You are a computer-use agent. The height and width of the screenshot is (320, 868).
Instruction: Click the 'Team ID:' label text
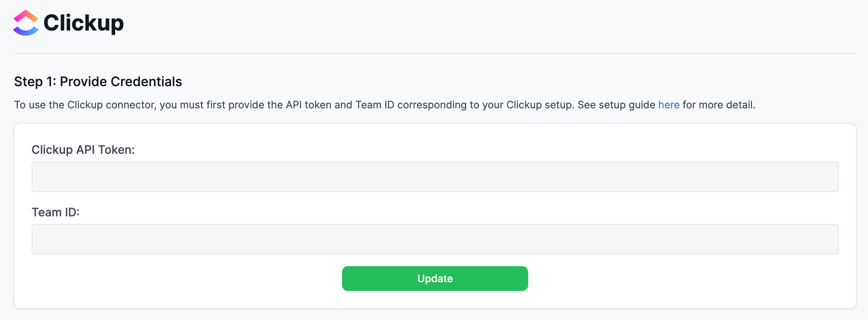point(56,212)
